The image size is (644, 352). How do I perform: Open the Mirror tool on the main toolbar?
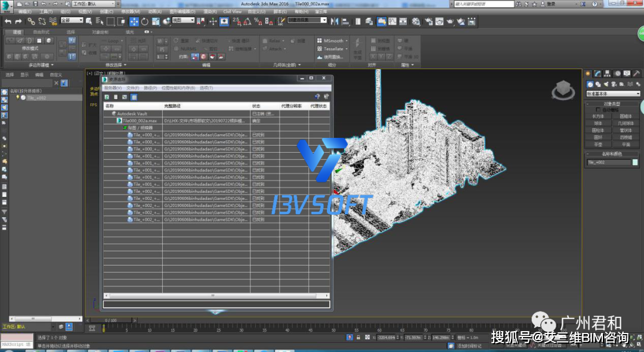pos(335,22)
